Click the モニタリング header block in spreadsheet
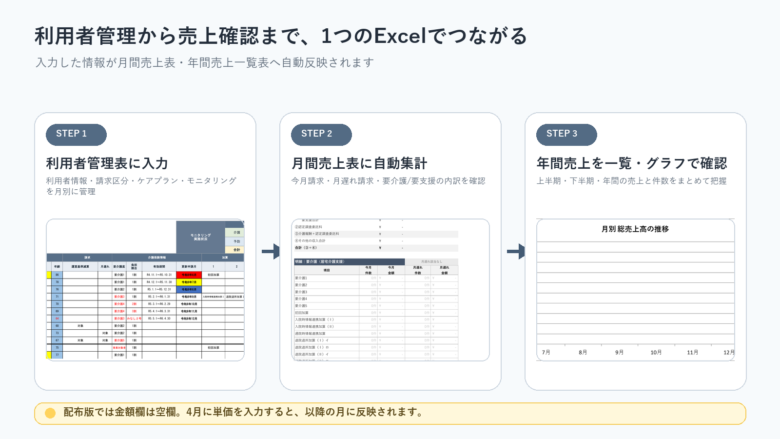The height and width of the screenshot is (439, 780). click(200, 237)
